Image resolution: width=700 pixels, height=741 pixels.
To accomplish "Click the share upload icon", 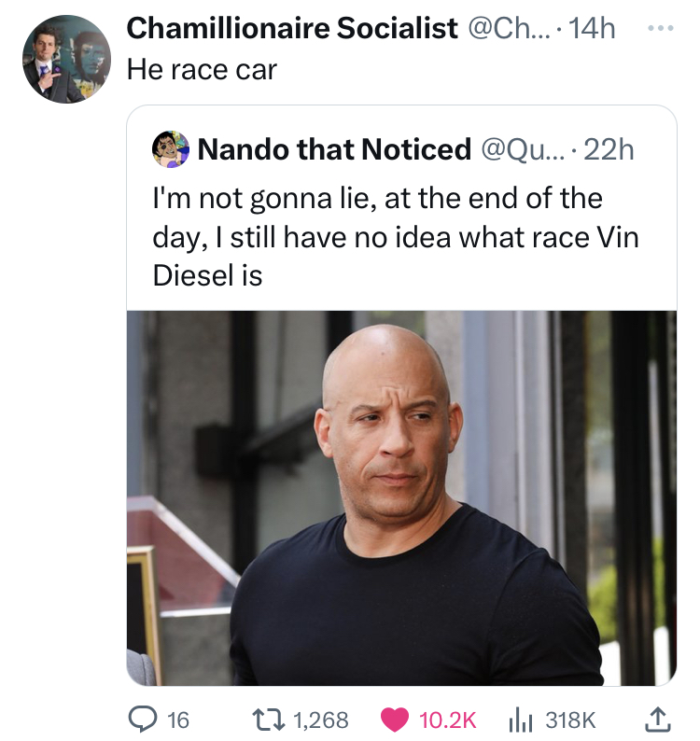I will tap(654, 719).
